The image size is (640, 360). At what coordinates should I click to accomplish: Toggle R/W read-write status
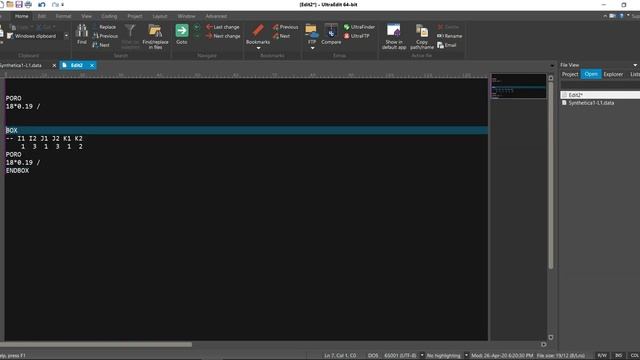click(602, 356)
